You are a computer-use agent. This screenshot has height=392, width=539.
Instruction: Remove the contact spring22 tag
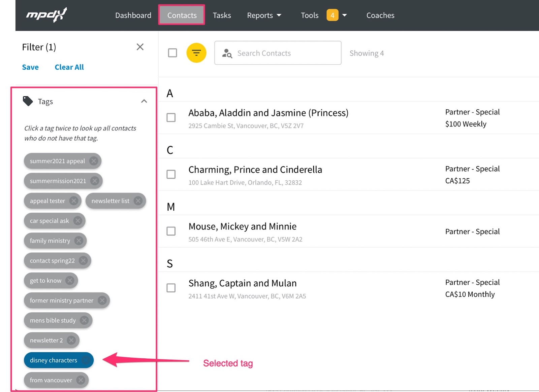(83, 260)
